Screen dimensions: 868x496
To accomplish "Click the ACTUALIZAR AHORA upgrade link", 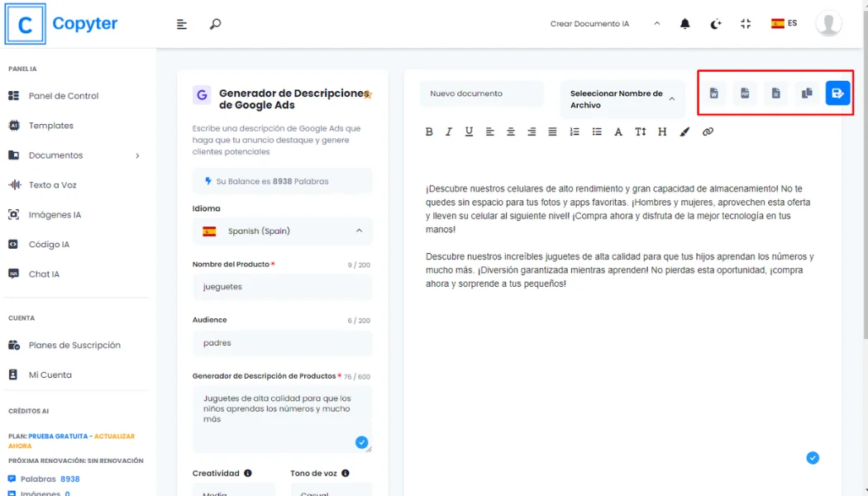I will pyautogui.click(x=114, y=436).
